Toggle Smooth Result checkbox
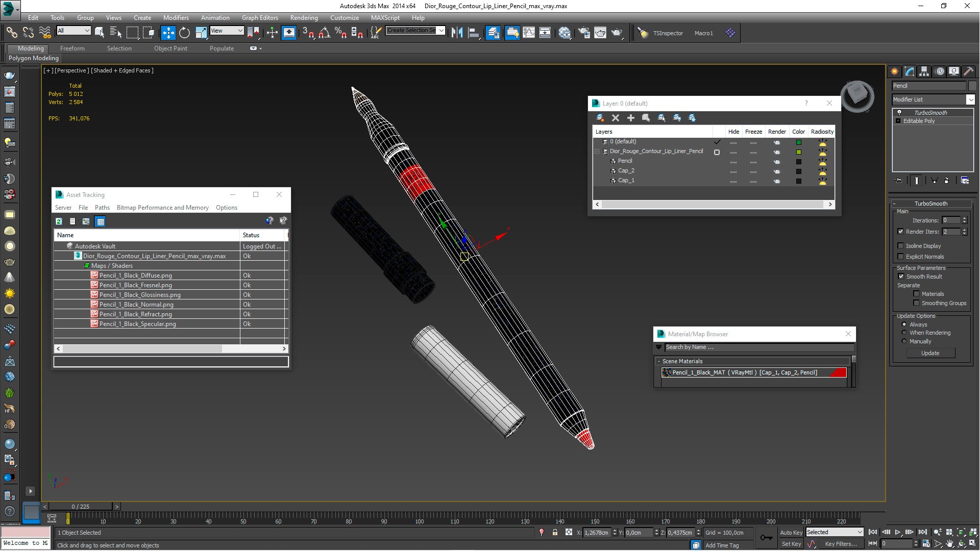Screen dimensions: 980x551 tap(901, 277)
